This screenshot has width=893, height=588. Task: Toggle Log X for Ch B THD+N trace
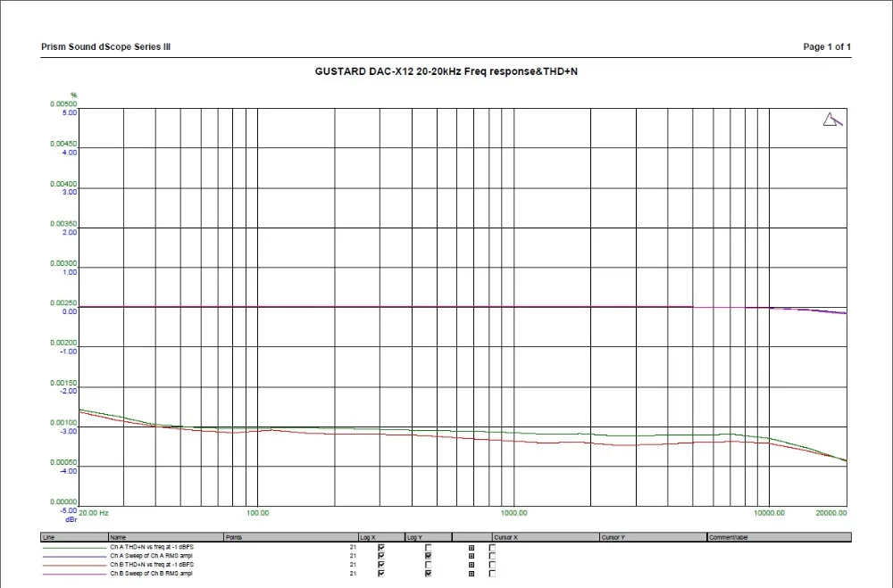tap(381, 565)
